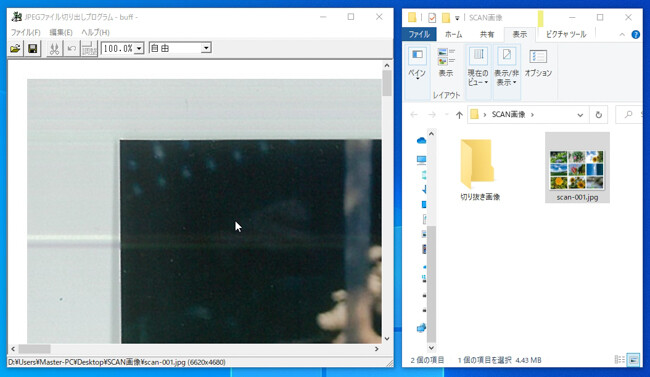650x377 pixels.
Task: Select the scan-001.jpg thumbnail
Action: click(577, 170)
